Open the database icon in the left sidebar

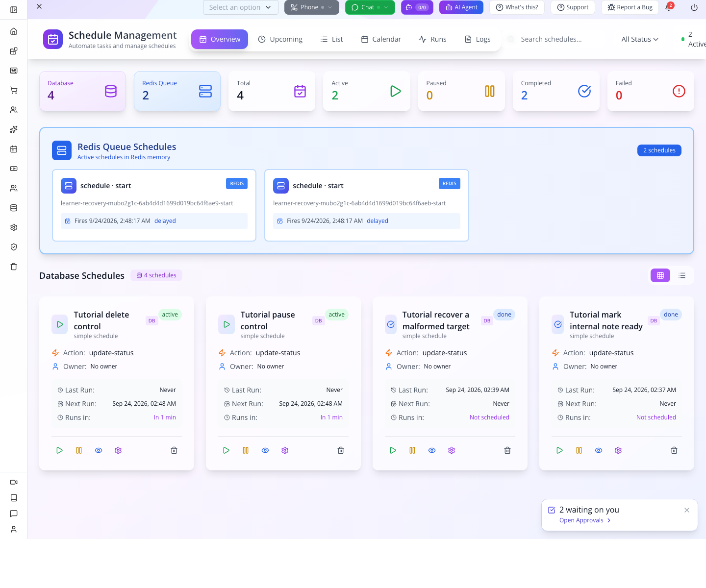[x=14, y=208]
